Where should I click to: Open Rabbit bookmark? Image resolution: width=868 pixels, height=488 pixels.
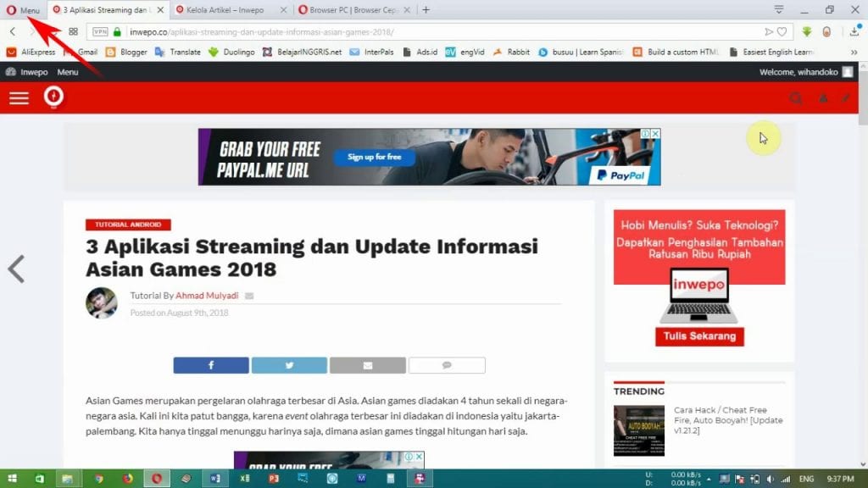pyautogui.click(x=511, y=52)
